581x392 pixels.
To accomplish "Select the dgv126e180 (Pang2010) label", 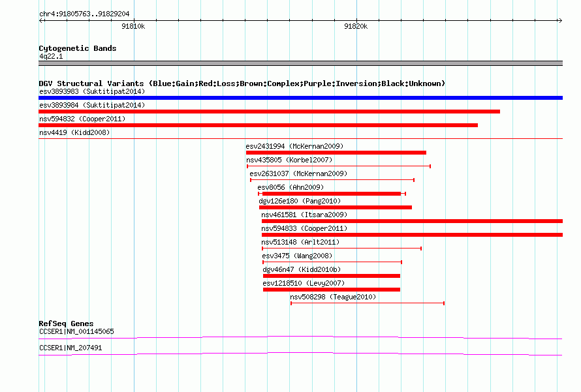I will (x=300, y=201).
